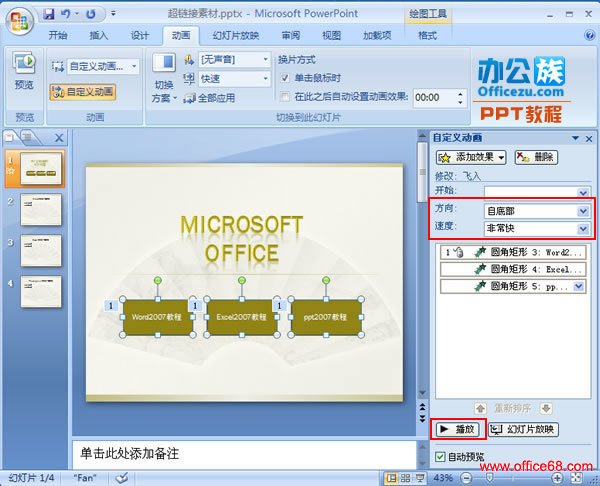Select slide 3 thumbnail
The width and height of the screenshot is (600, 486).
coord(41,250)
